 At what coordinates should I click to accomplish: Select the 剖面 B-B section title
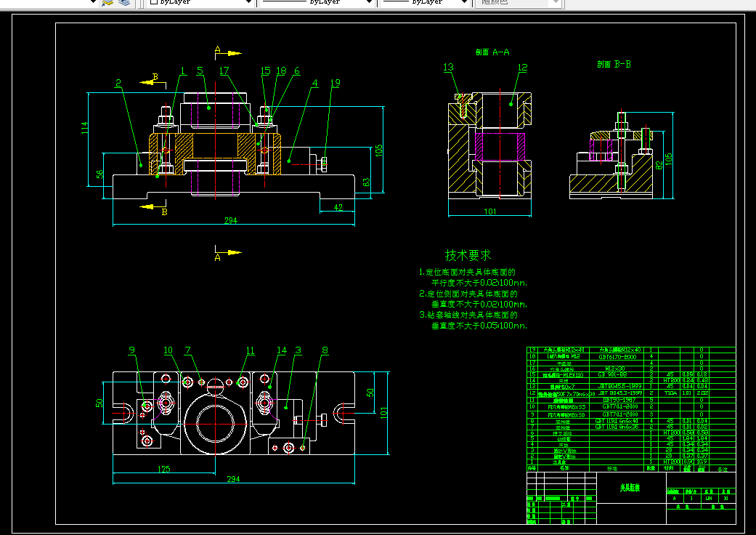click(614, 64)
